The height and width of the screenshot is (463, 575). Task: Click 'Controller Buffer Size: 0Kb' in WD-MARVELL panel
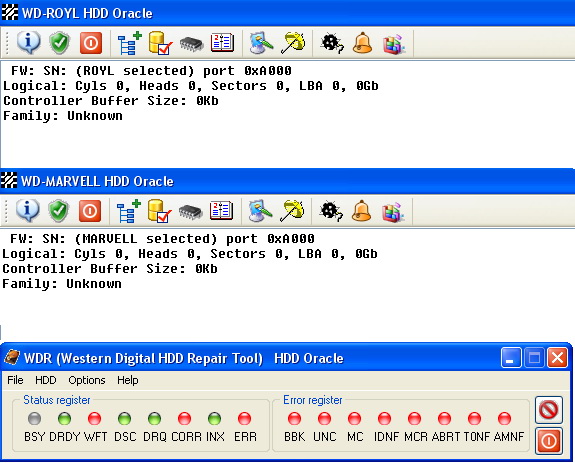coord(110,269)
